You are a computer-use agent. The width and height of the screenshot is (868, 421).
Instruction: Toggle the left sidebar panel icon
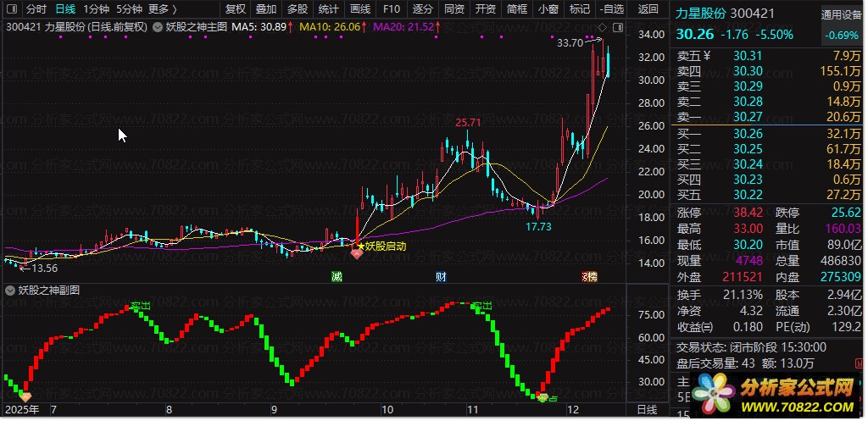12,8
